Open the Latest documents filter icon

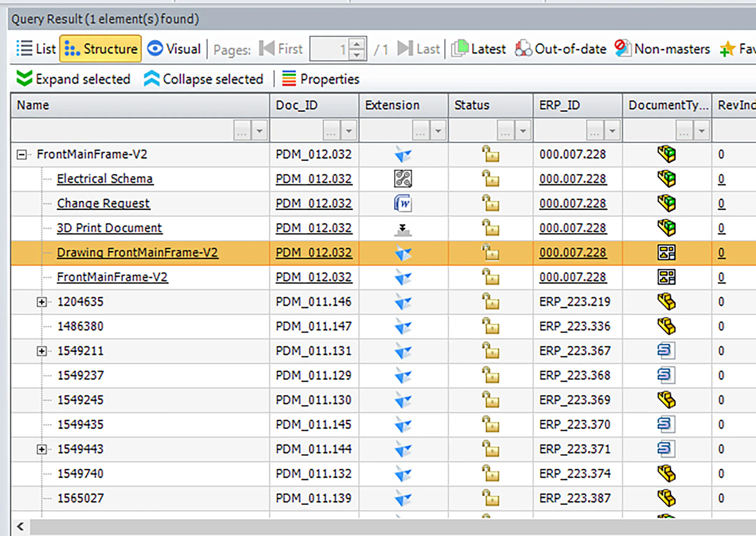(460, 49)
